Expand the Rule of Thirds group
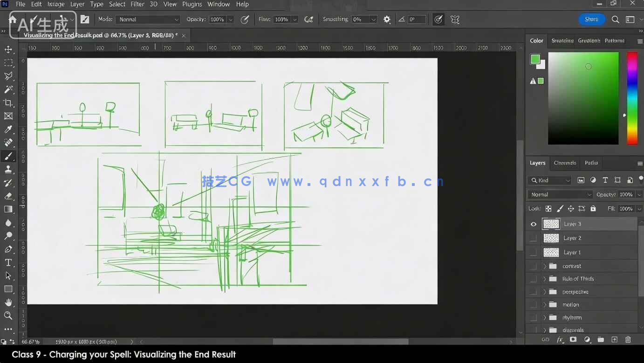644x363 pixels. 544,279
